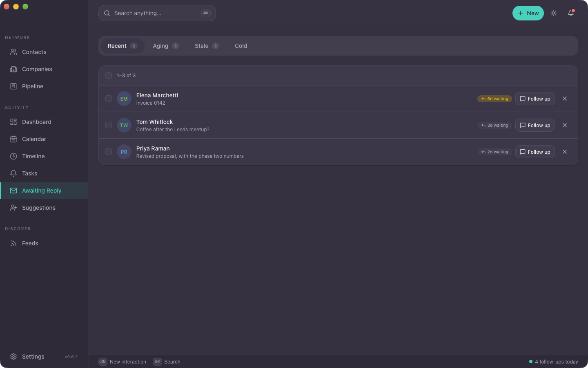Screen dimensions: 588x368
Task: Click the New button
Action: (528, 13)
